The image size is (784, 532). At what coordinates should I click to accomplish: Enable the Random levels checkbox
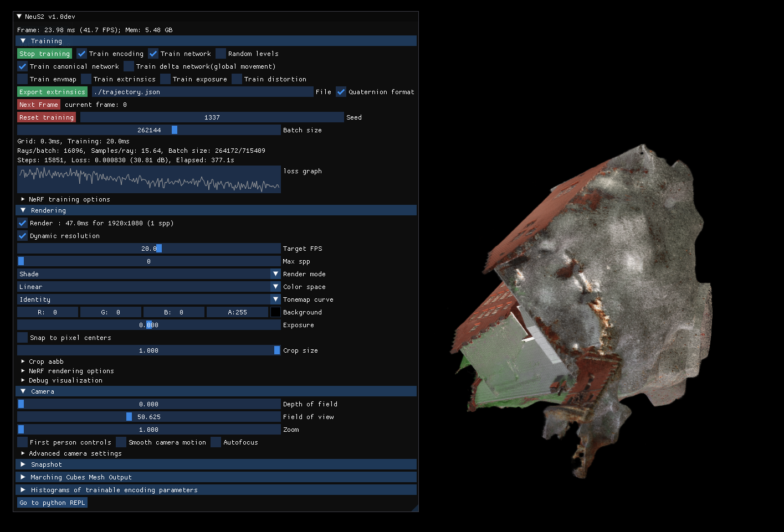(x=221, y=53)
